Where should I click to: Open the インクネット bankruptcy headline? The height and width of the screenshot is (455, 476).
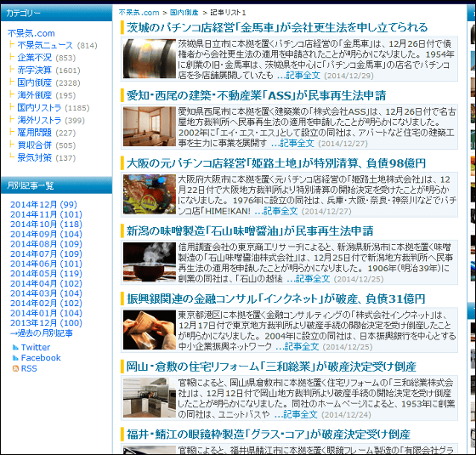(x=276, y=299)
